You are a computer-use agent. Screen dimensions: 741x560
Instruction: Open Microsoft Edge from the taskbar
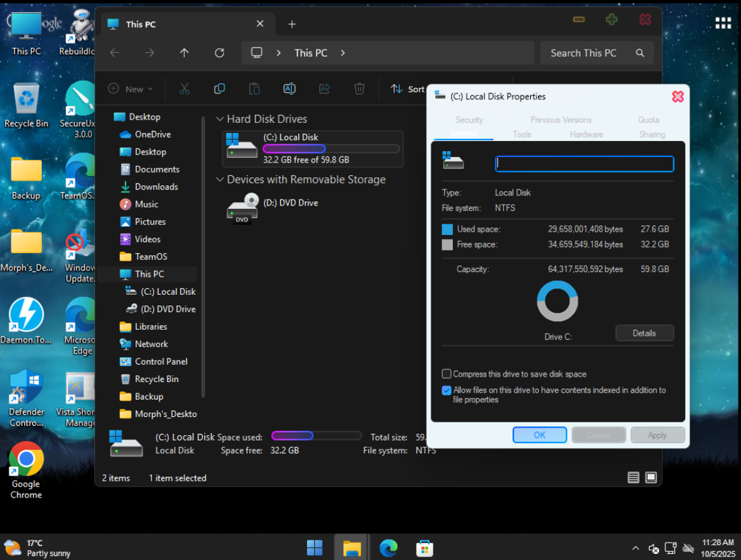point(388,548)
